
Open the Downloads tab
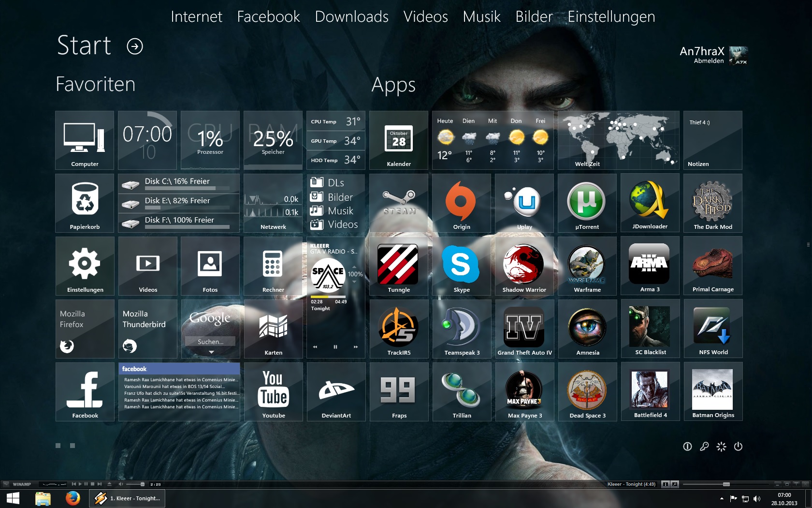click(x=351, y=17)
